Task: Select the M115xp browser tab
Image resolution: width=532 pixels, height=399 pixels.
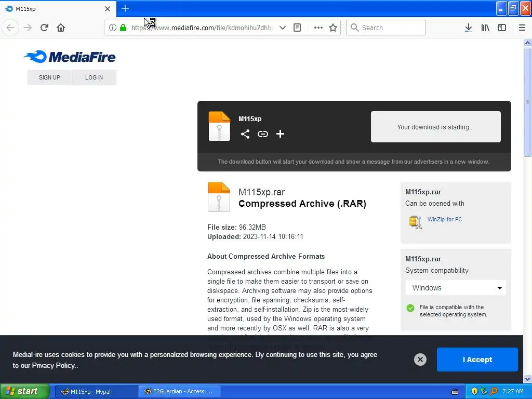Action: point(58,9)
